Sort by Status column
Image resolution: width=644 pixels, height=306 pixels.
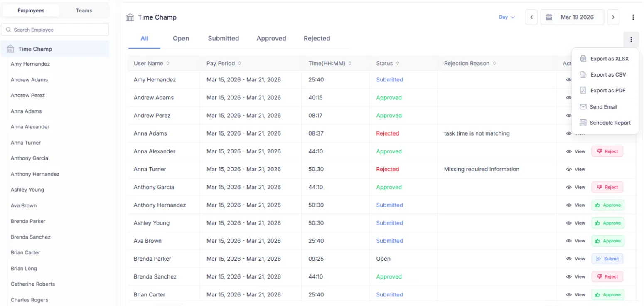[x=398, y=63]
